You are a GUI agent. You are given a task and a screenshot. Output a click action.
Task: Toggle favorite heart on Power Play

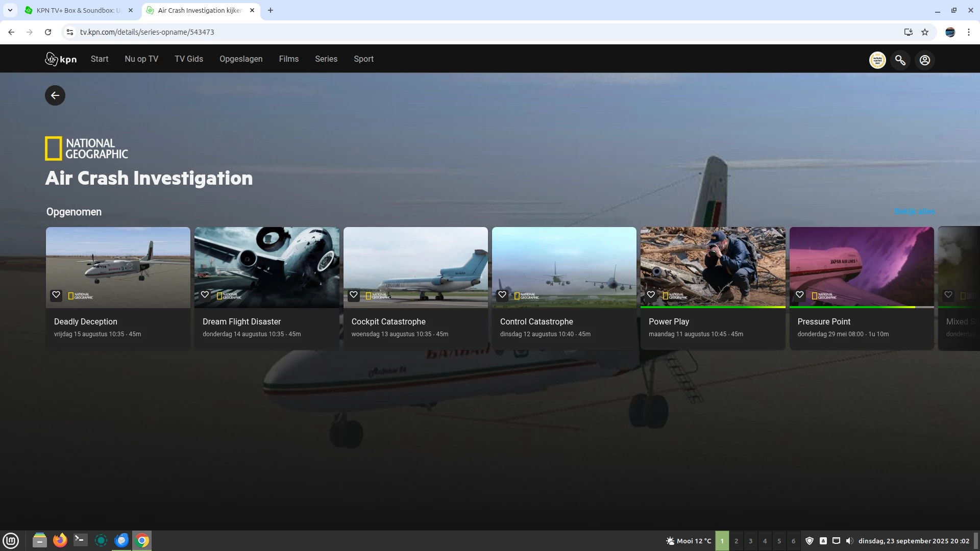(651, 295)
